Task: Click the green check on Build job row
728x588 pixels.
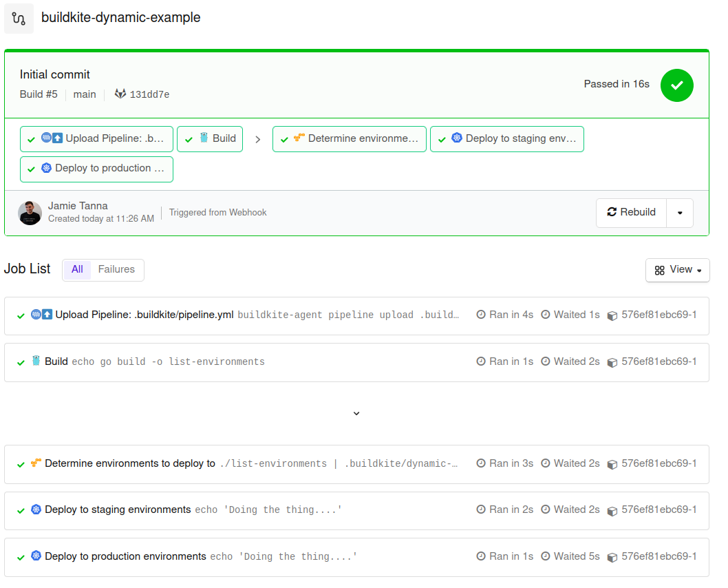Action: pyautogui.click(x=21, y=362)
